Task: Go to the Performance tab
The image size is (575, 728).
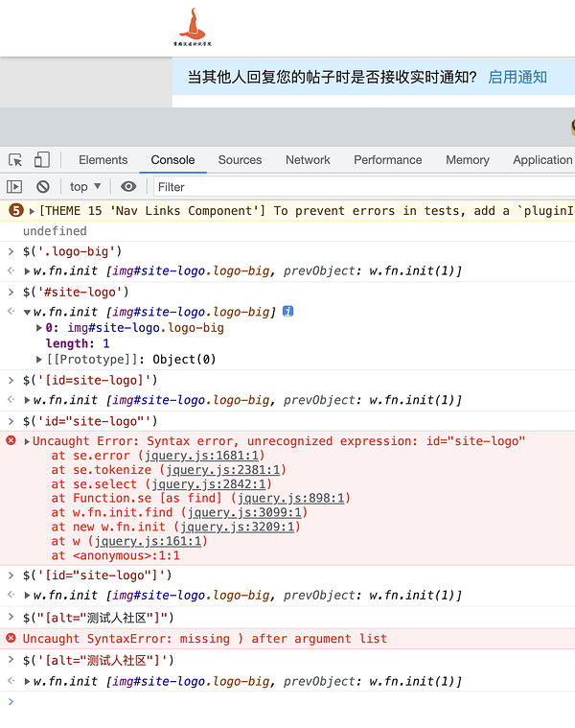Action: coord(388,160)
